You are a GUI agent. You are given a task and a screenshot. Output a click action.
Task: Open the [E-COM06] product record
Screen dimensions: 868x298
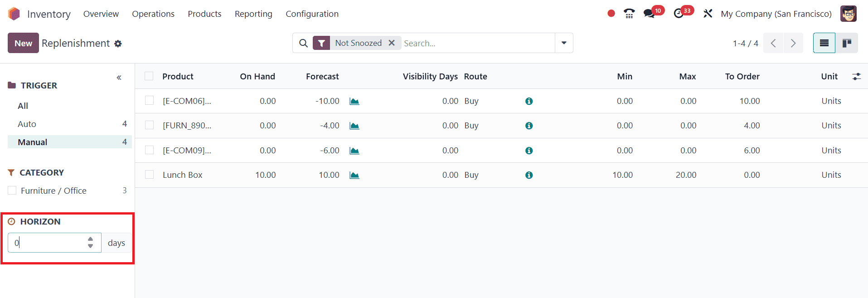[x=187, y=101]
